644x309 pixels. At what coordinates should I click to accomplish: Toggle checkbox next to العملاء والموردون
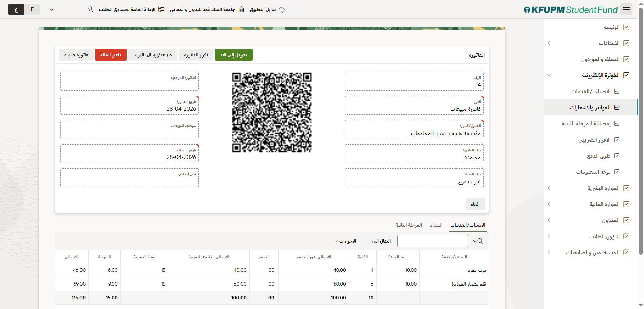(x=626, y=59)
